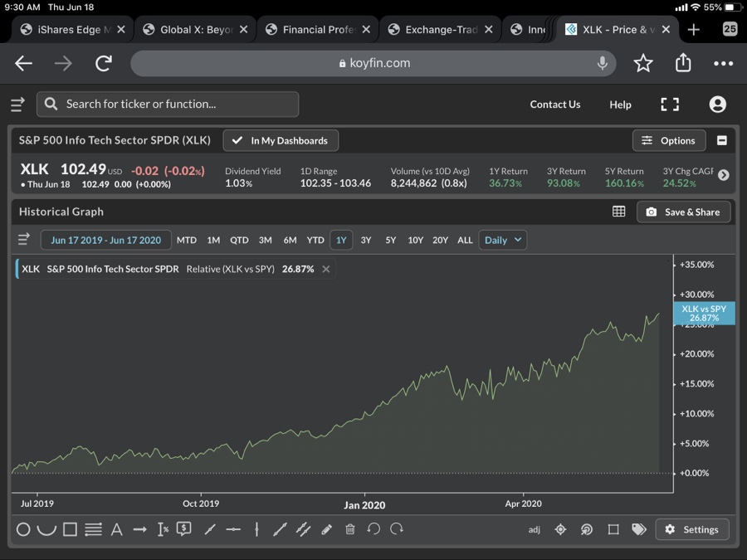Select the 6M range
Viewport: 747px width, 560px height.
tap(290, 240)
